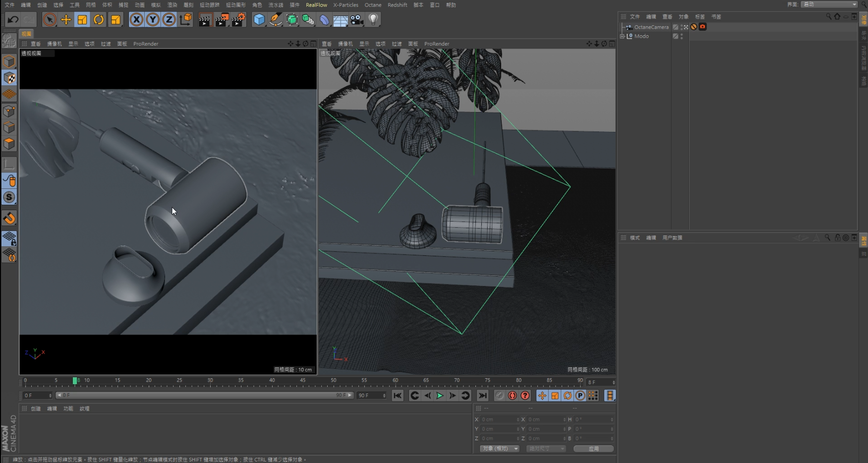Toggle Scale keyframe recording
This screenshot has height=463, width=868.
click(555, 396)
